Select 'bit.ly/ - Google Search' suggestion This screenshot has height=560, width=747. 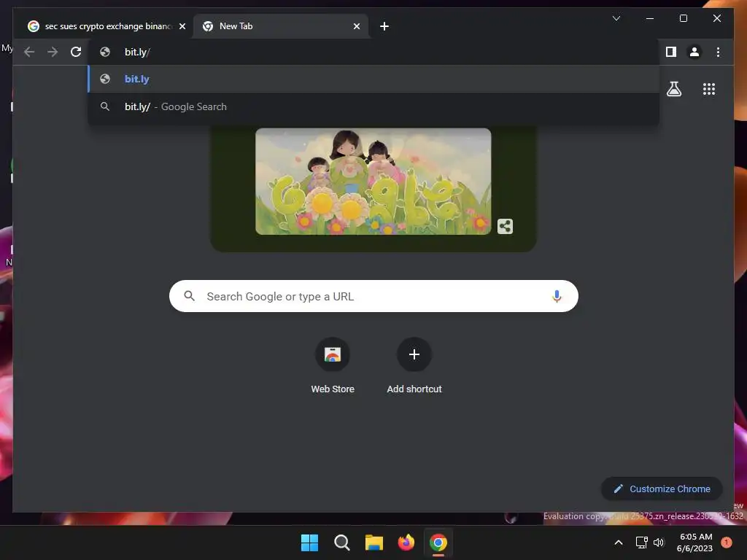click(x=373, y=106)
